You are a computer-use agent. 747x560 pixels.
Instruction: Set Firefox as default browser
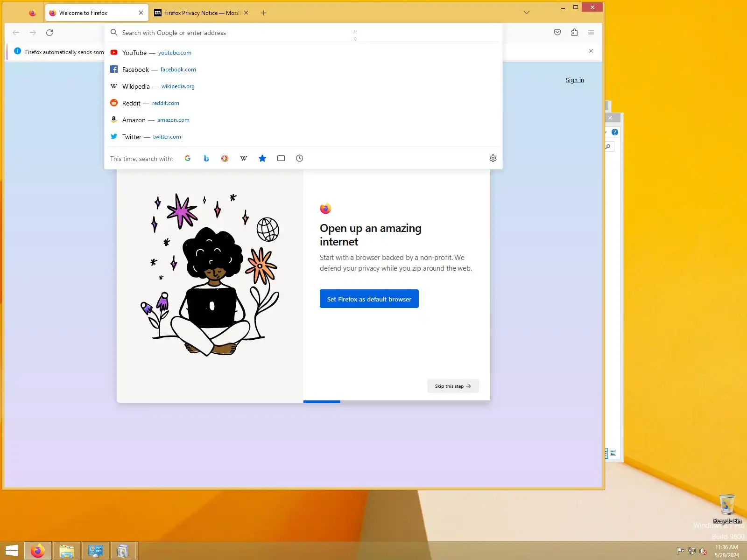pyautogui.click(x=369, y=299)
